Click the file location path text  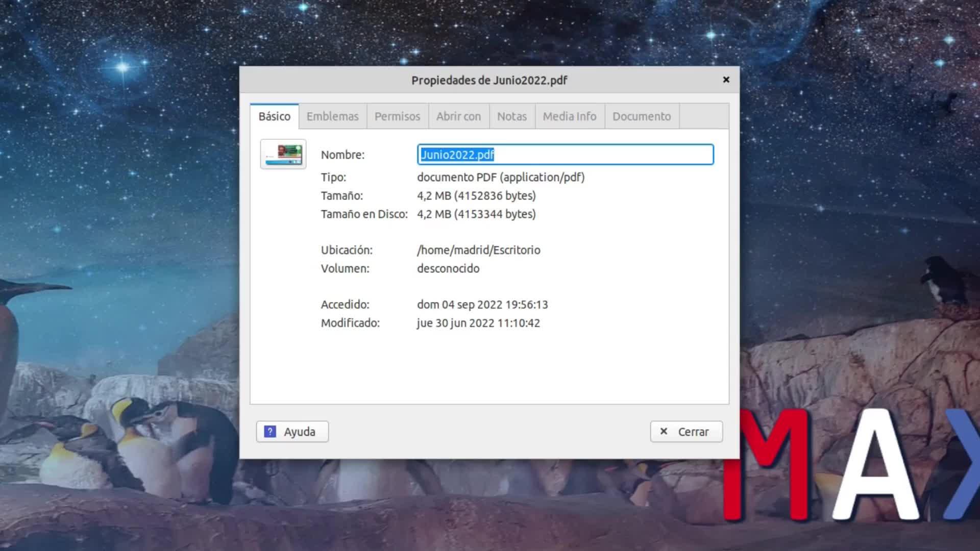478,250
